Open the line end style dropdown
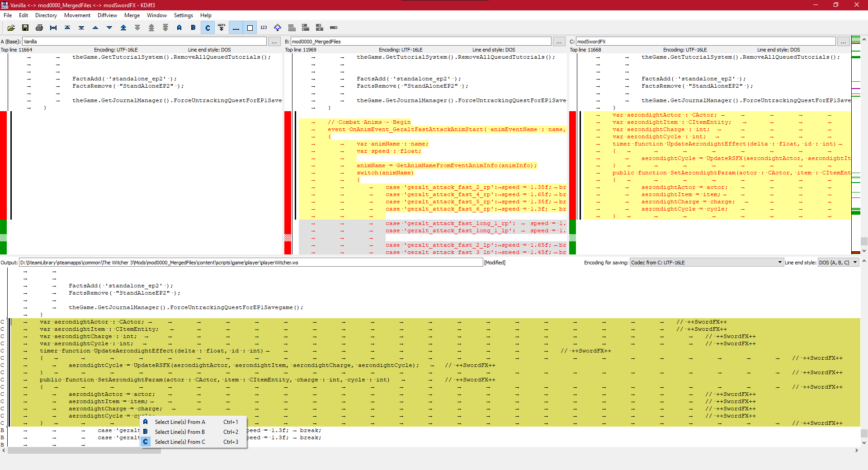 [x=838, y=263]
